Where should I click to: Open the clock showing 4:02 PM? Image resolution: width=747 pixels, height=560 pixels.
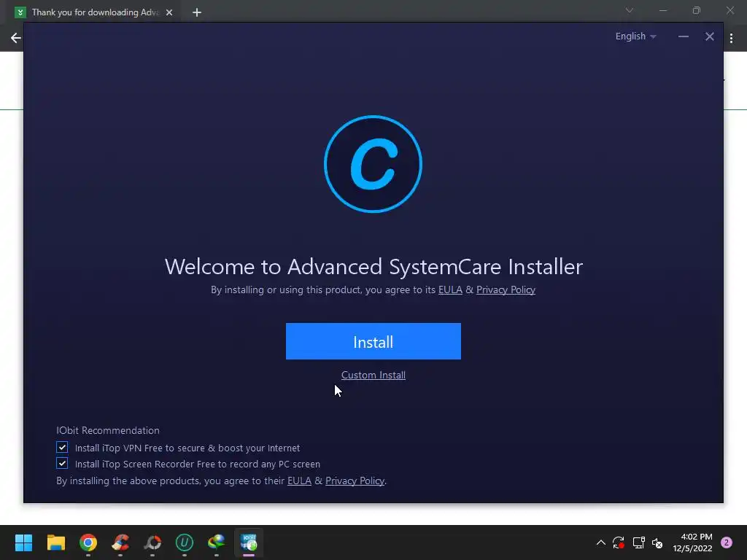[692, 542]
